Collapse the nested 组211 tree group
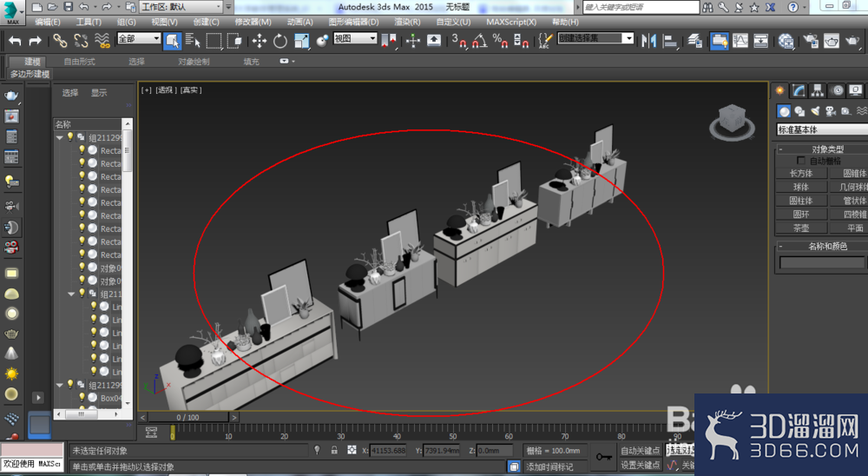Image resolution: width=868 pixels, height=476 pixels. (71, 294)
